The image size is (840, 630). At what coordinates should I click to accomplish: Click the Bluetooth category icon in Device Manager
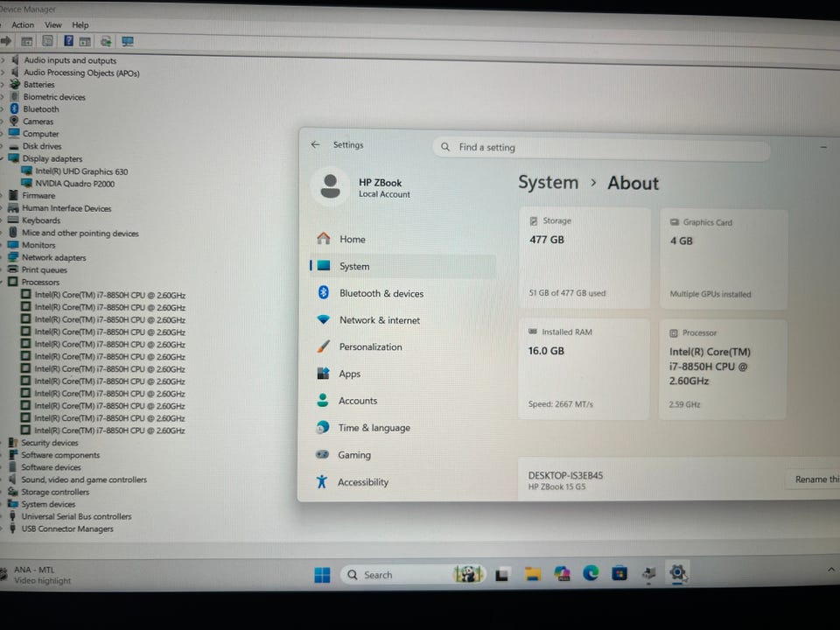point(15,108)
